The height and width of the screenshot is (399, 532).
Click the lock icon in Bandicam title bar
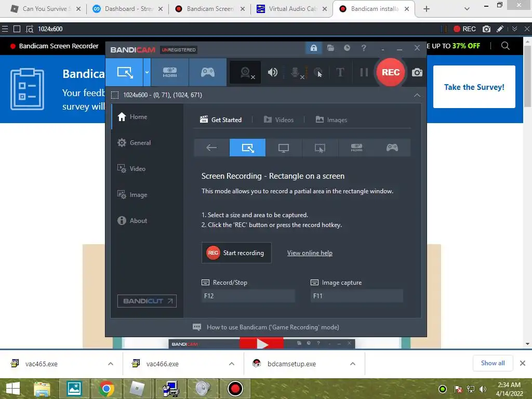tap(313, 48)
